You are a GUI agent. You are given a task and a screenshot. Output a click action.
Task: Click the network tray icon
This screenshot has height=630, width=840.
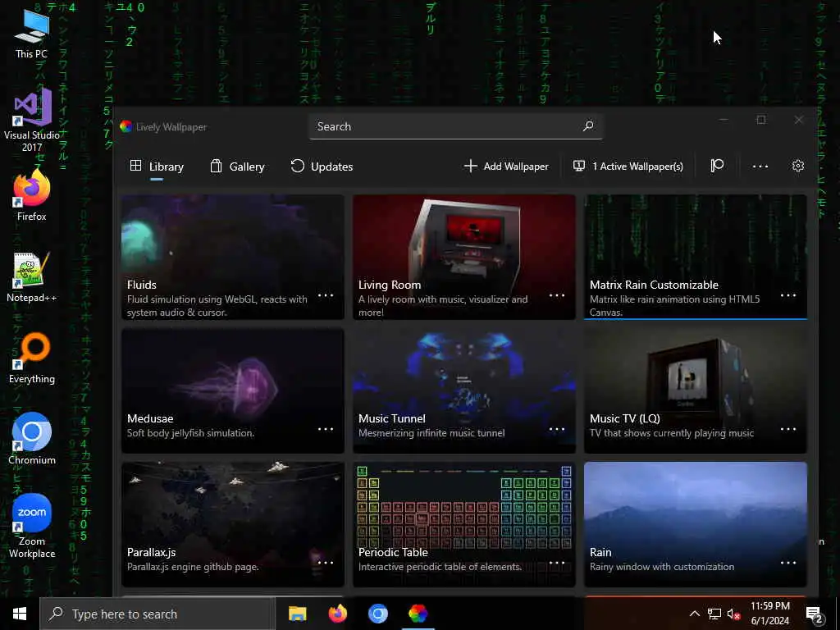point(714,614)
